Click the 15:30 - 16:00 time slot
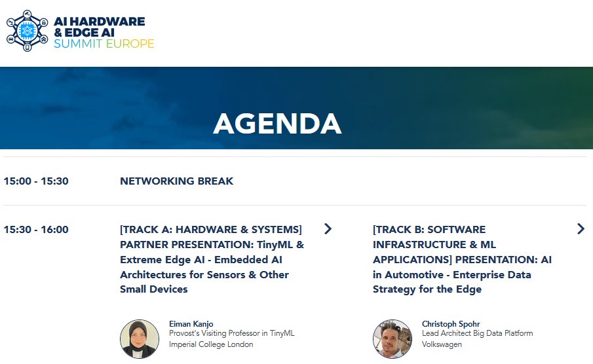The height and width of the screenshot is (364, 593). point(36,229)
